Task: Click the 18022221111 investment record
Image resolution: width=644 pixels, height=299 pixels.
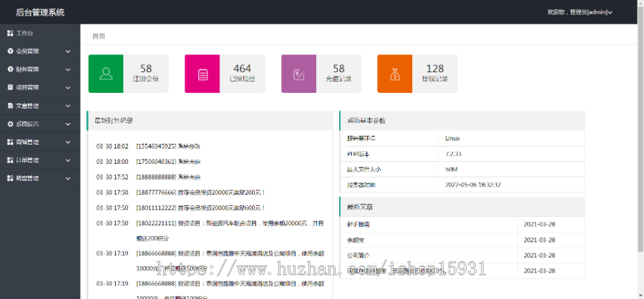Action: coord(210,231)
